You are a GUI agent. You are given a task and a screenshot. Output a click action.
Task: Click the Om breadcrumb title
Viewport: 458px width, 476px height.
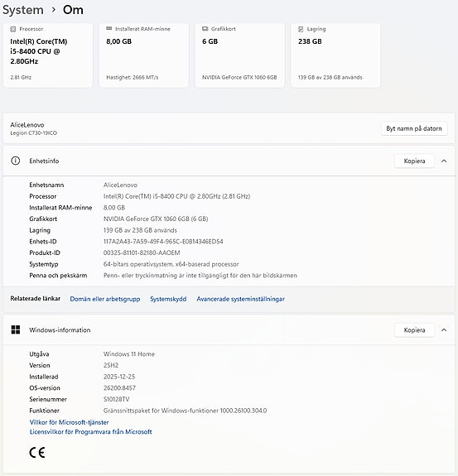click(x=73, y=10)
